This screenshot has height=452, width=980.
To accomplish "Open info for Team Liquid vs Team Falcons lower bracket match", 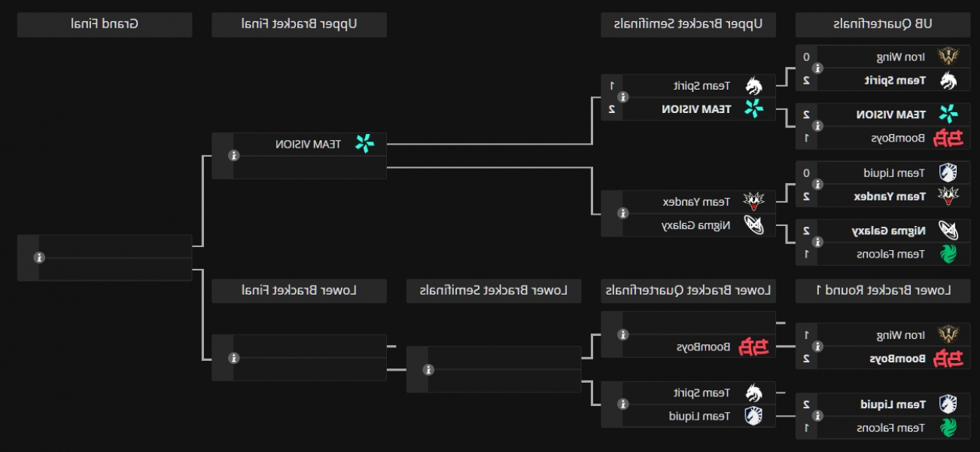I will pos(817,416).
